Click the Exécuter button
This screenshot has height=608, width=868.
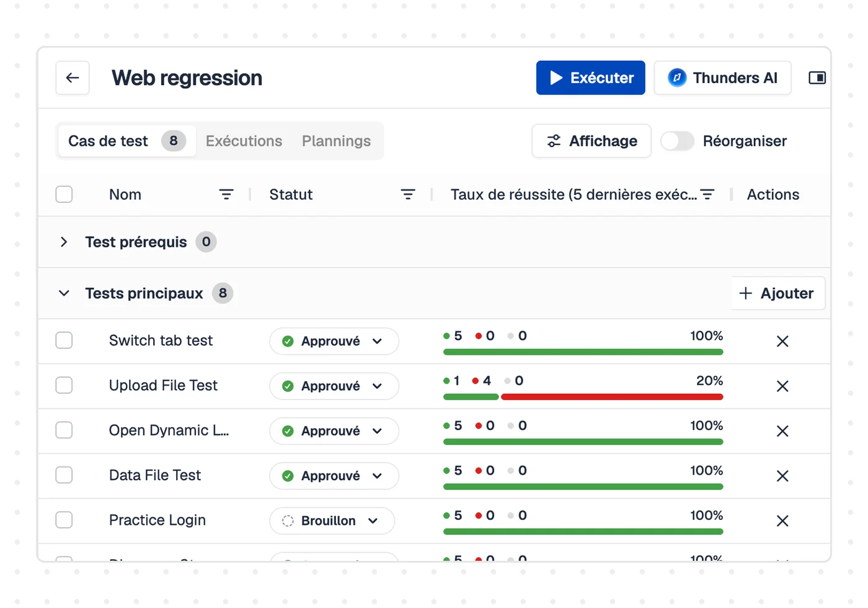590,78
